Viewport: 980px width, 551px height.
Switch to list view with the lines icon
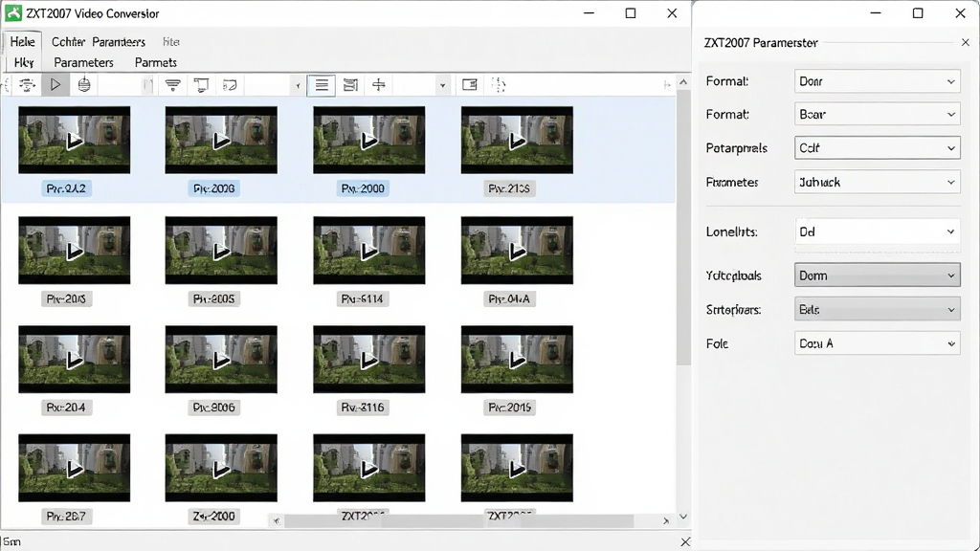(322, 85)
